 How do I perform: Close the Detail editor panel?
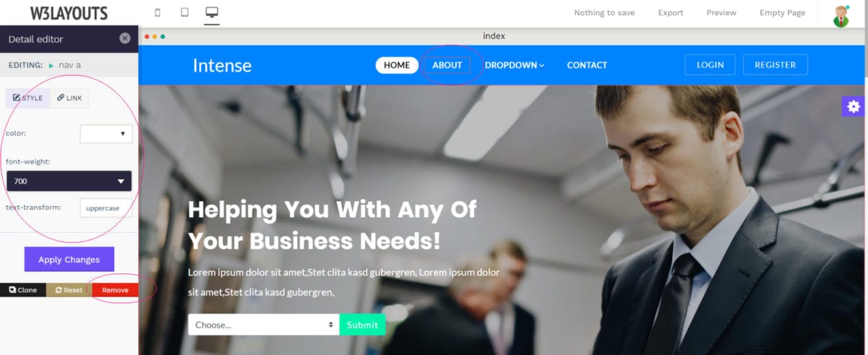click(x=125, y=38)
